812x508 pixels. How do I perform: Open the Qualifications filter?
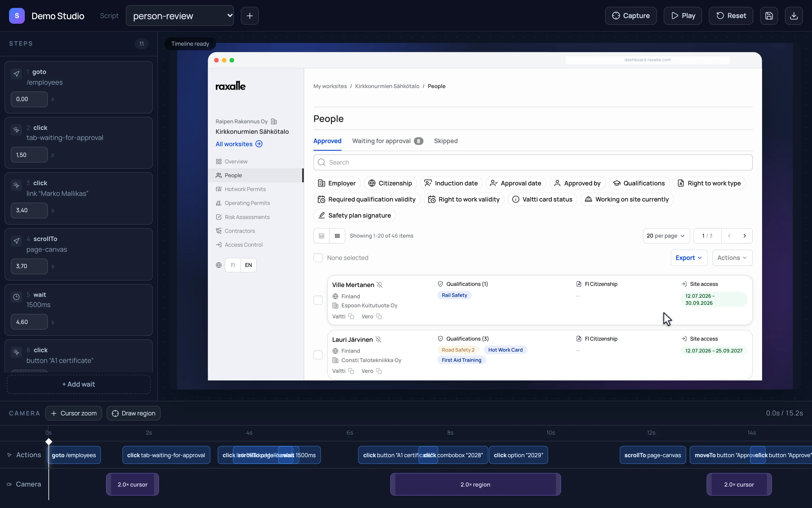[x=639, y=183]
